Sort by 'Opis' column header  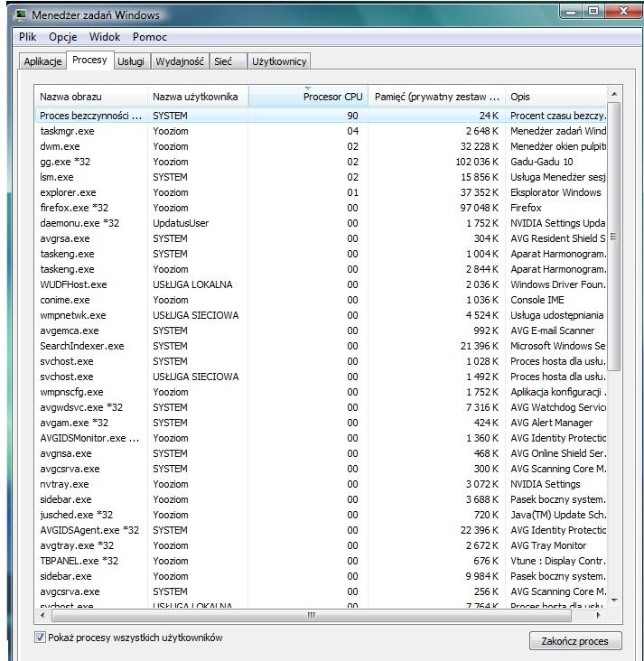tap(555, 97)
